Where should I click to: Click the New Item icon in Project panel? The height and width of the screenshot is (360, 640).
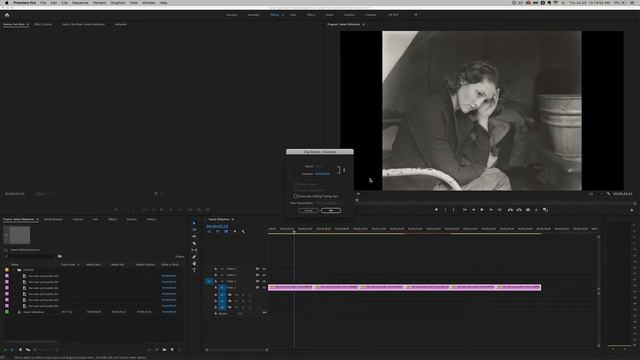point(172,350)
